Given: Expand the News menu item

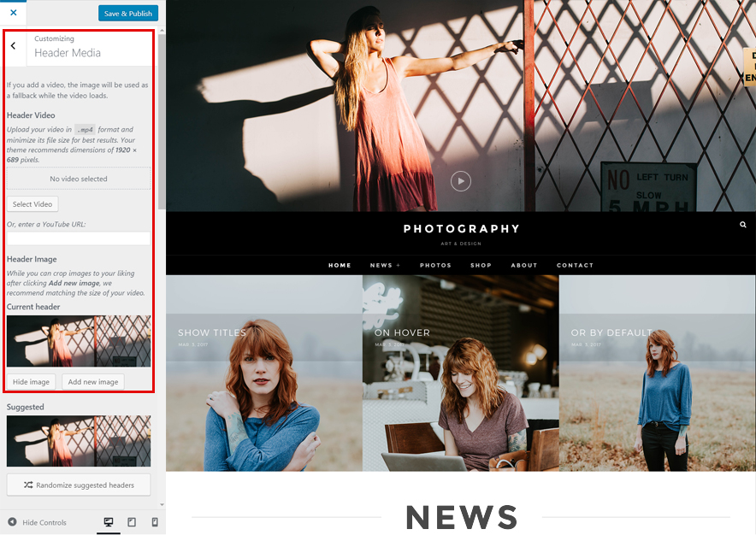Looking at the screenshot, I should 385,265.
